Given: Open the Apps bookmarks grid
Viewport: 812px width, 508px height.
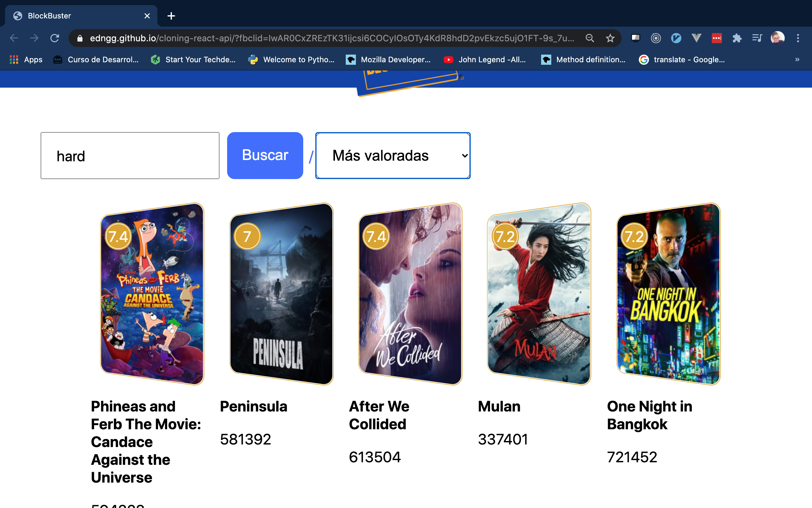Looking at the screenshot, I should pyautogui.click(x=26, y=59).
